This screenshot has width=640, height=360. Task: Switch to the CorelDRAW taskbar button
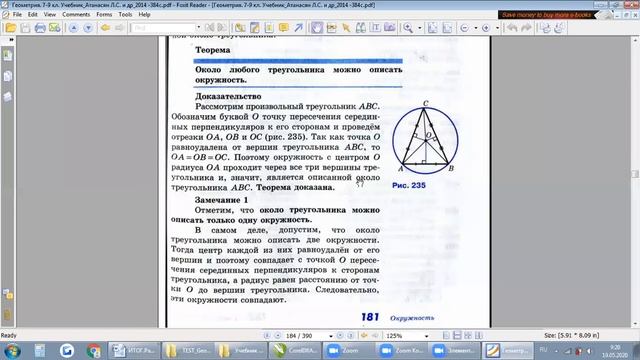[296, 351]
